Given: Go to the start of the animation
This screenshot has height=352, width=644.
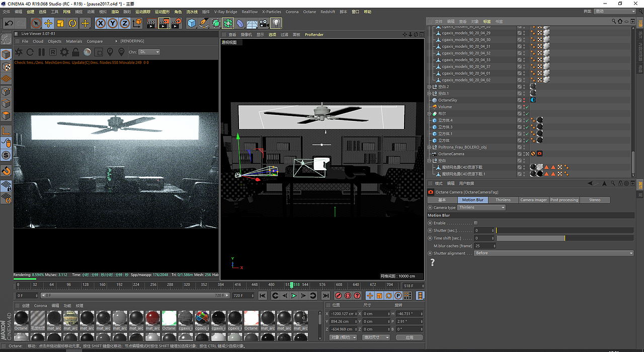Looking at the screenshot, I should (262, 296).
